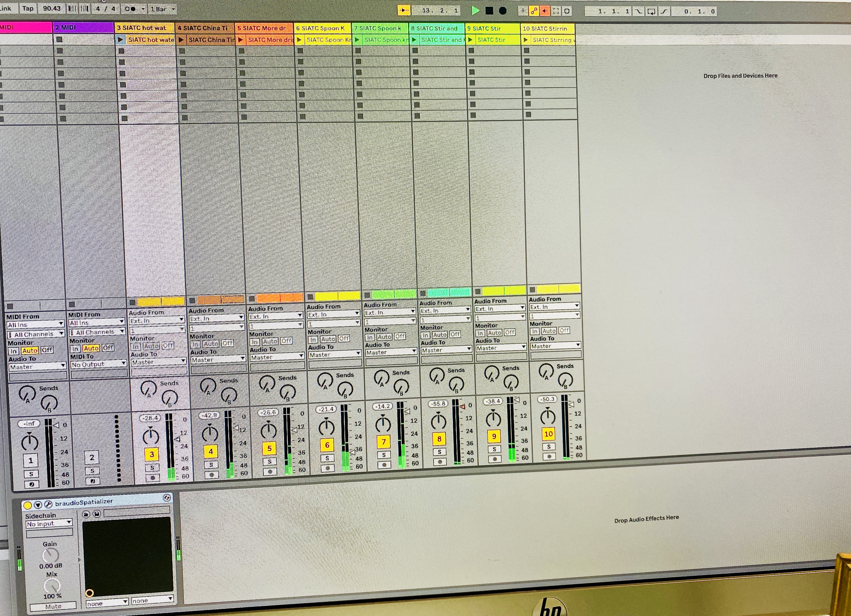
Task: Launch the first clip on track 6 SIATC Spoon K
Action: [299, 39]
